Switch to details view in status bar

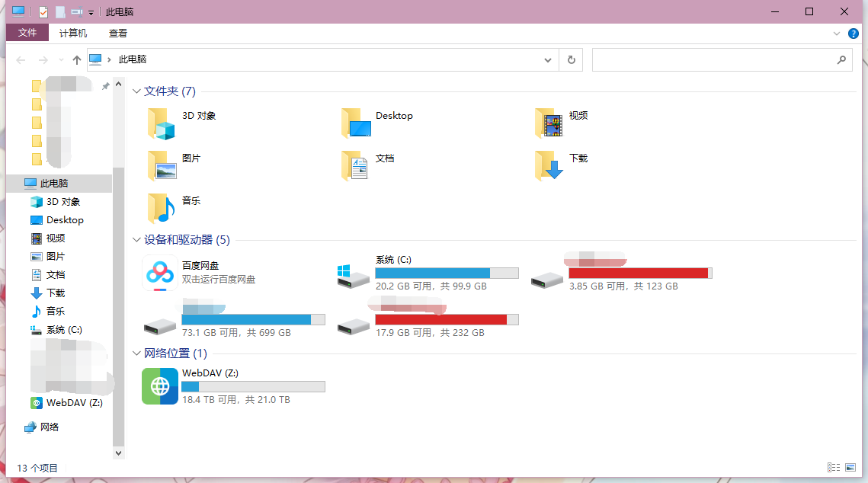coord(834,467)
